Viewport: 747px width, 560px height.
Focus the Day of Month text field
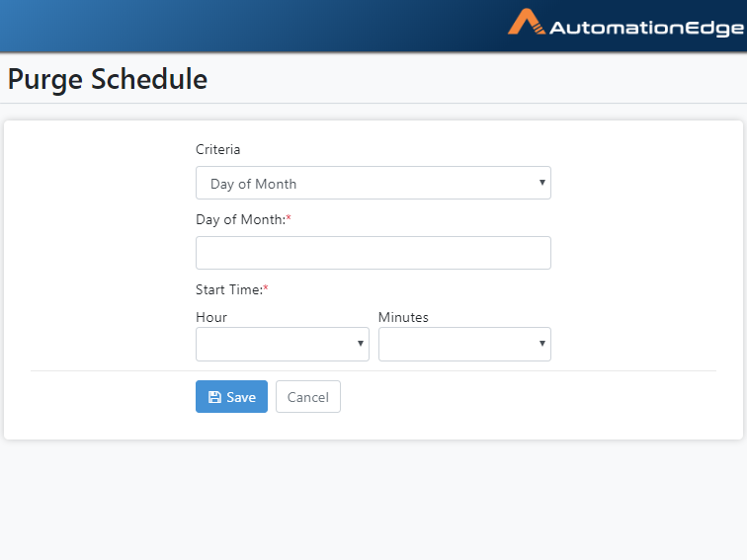pos(373,253)
